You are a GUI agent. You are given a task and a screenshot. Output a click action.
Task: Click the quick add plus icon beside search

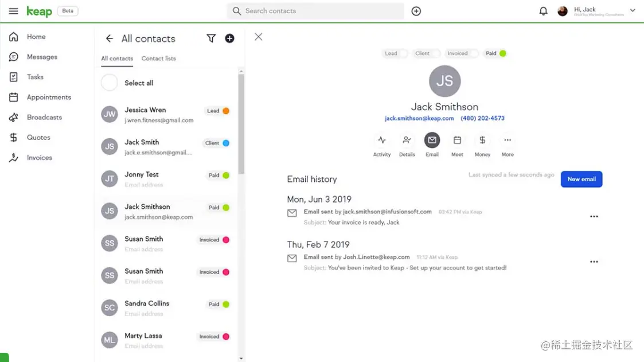416,11
